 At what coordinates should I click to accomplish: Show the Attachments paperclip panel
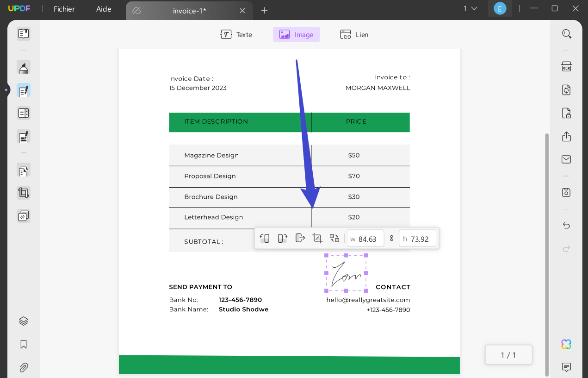tap(24, 368)
